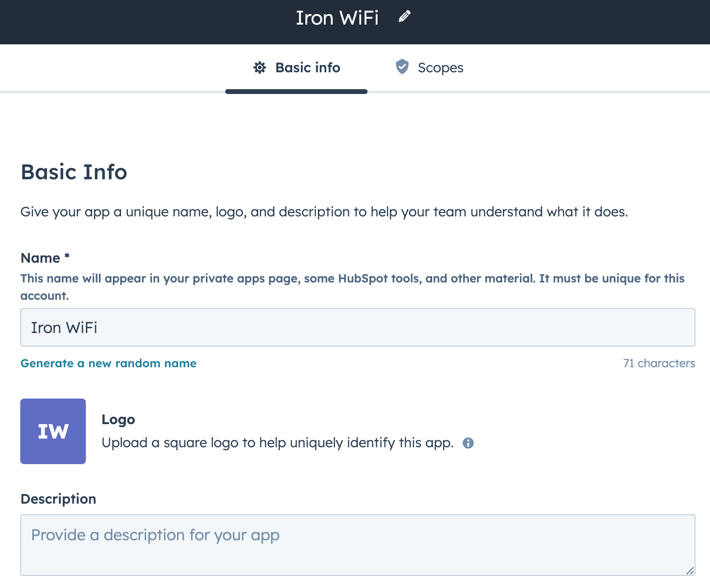
Task: Select the IW logo placeholder square
Action: tap(53, 431)
